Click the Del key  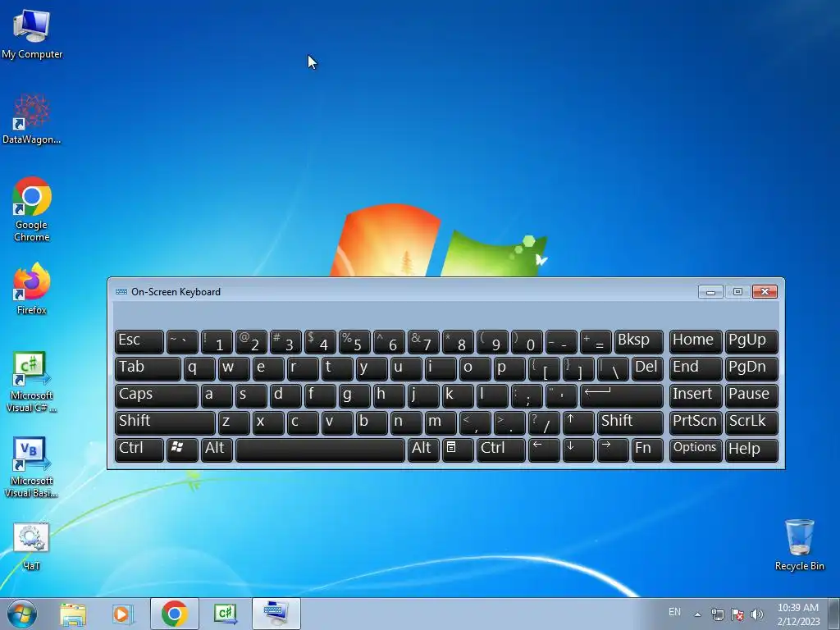pyautogui.click(x=647, y=368)
